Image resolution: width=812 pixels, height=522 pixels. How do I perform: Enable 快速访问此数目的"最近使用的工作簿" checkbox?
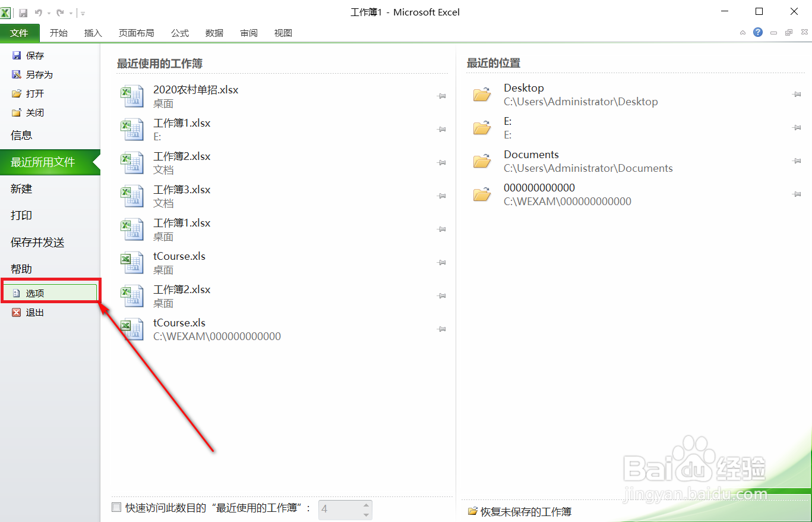(x=116, y=508)
